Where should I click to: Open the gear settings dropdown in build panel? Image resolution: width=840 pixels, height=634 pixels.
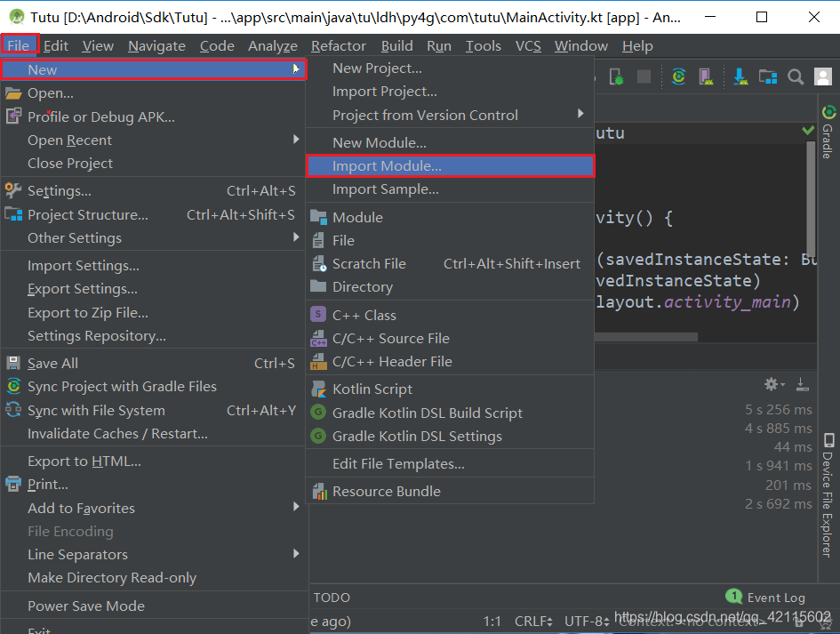(774, 384)
